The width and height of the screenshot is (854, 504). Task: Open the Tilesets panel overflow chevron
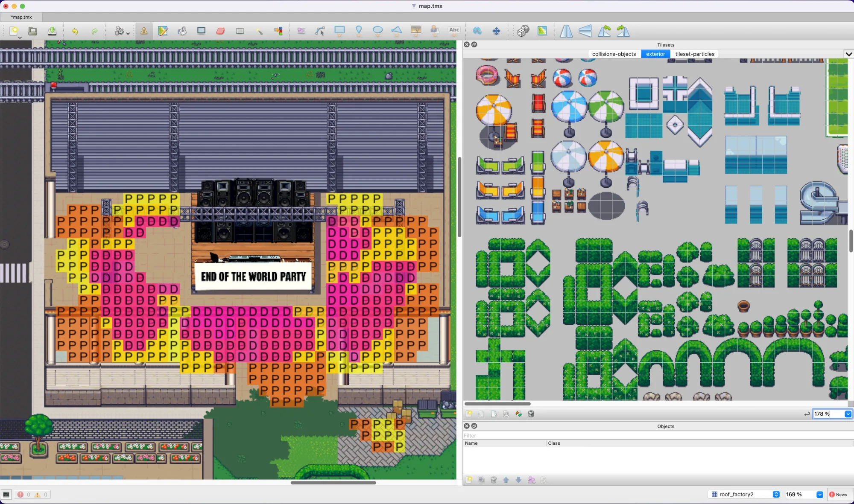849,54
